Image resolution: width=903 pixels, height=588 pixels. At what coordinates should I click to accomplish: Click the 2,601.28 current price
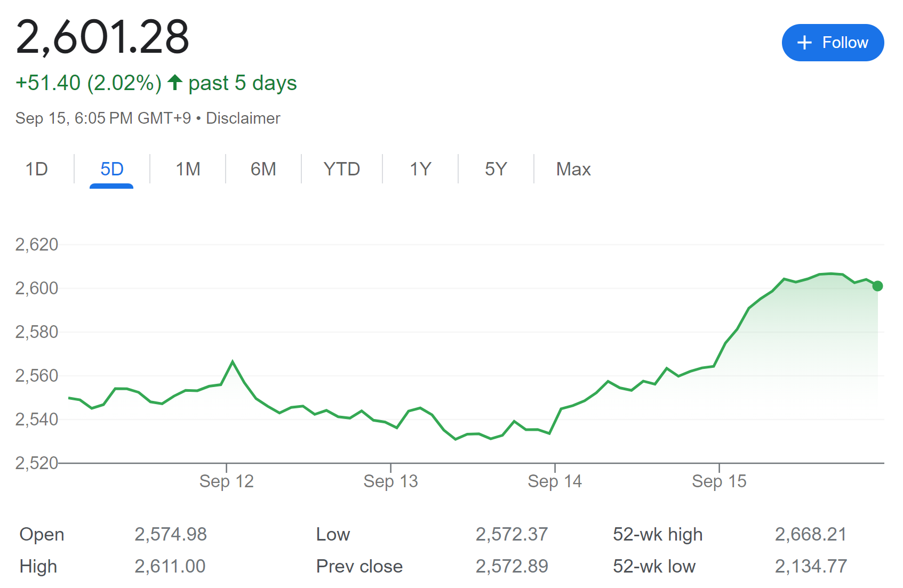[102, 37]
